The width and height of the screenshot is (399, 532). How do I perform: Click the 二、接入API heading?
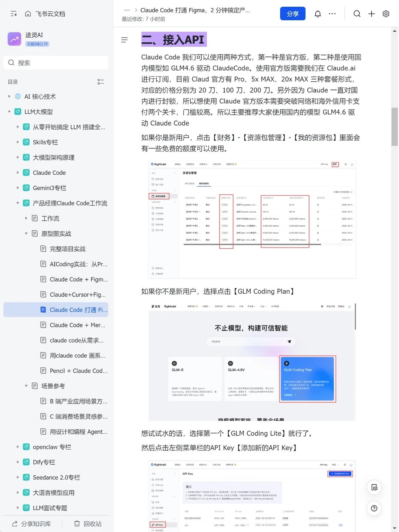tap(174, 40)
